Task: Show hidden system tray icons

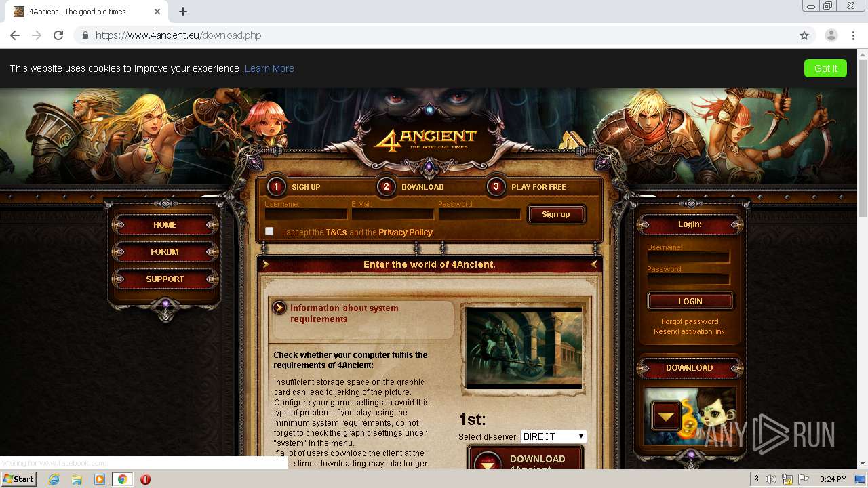Action: [756, 479]
